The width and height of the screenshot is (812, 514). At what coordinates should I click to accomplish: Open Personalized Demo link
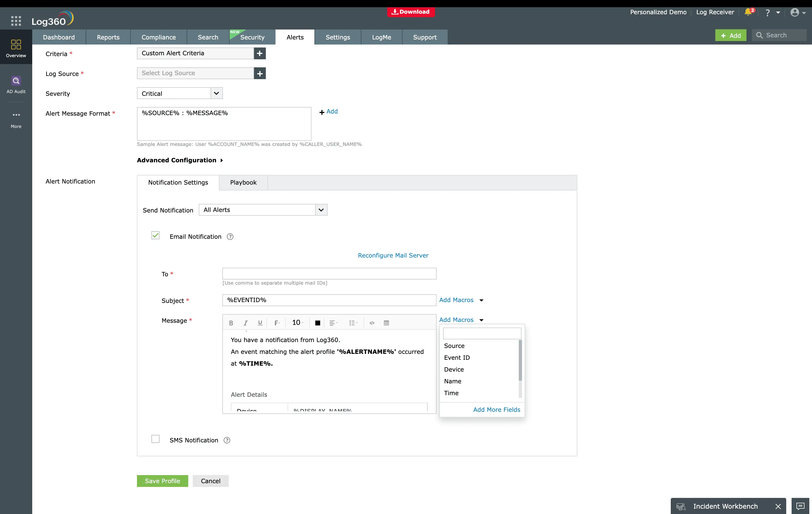coord(658,12)
